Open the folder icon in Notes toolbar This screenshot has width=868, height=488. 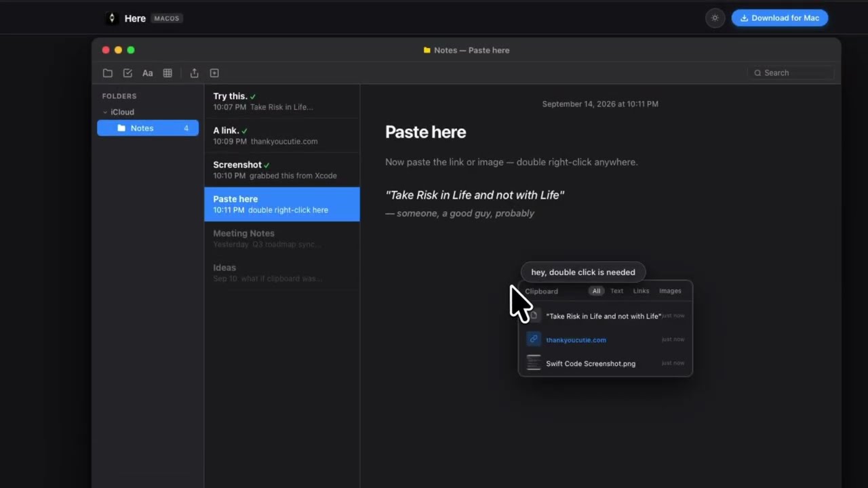coord(108,73)
